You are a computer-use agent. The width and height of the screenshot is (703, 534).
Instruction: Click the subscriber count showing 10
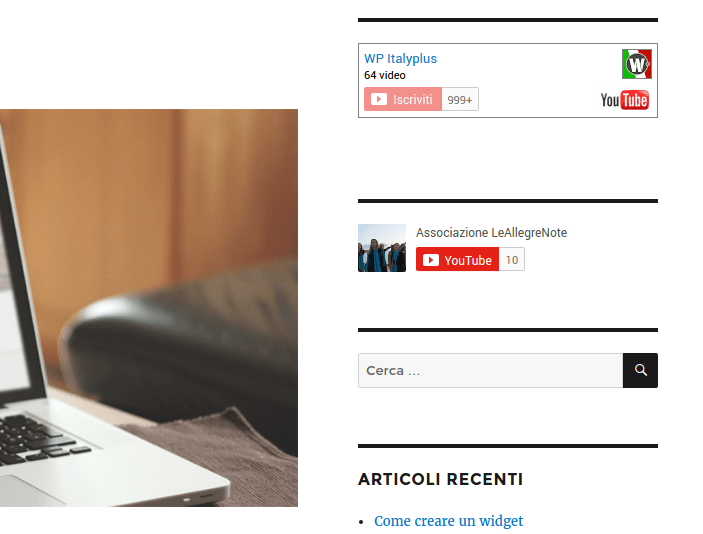(512, 260)
